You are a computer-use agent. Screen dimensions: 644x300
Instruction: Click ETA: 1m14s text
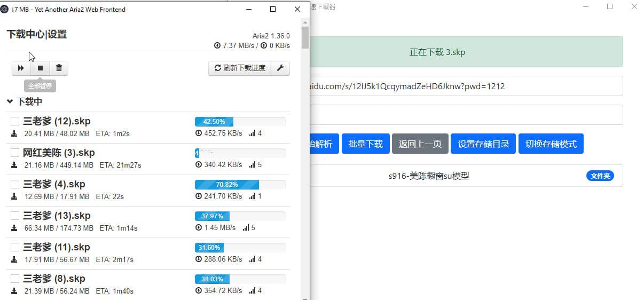point(119,228)
